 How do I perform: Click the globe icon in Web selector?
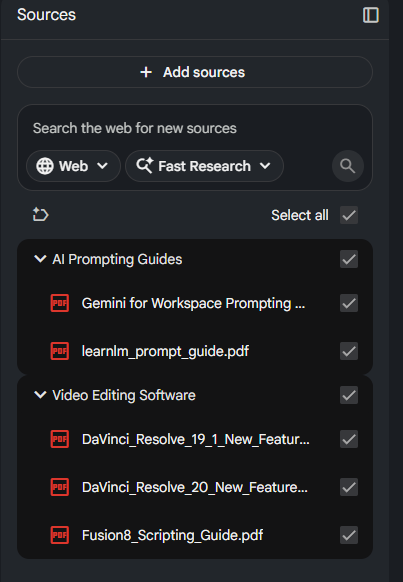coord(45,166)
